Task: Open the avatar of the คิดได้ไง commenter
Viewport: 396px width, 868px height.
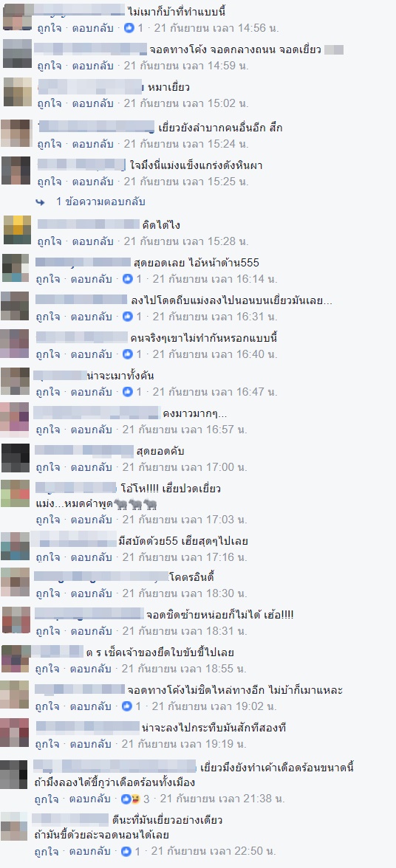Action: coord(17,230)
